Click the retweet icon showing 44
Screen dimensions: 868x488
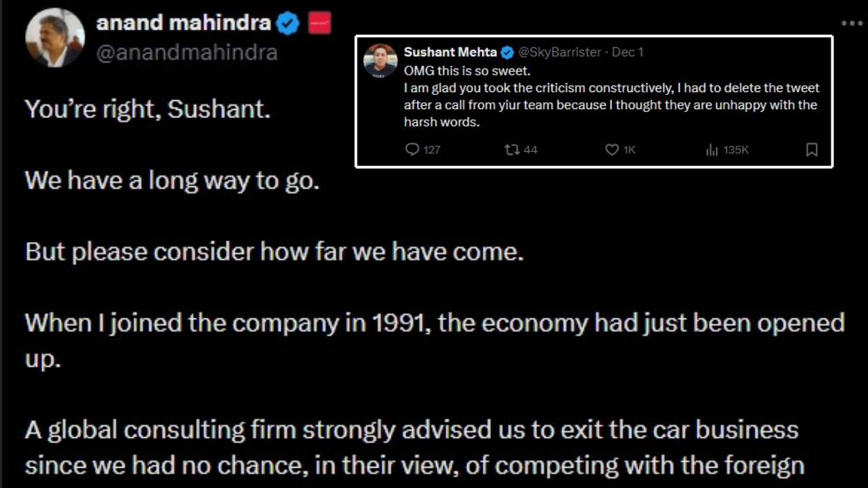click(513, 150)
